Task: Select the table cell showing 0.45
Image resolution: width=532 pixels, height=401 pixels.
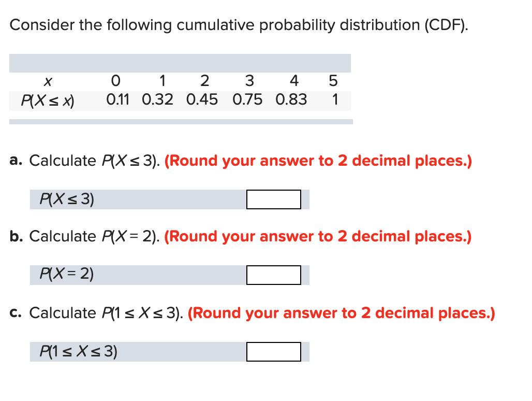Action: [203, 99]
